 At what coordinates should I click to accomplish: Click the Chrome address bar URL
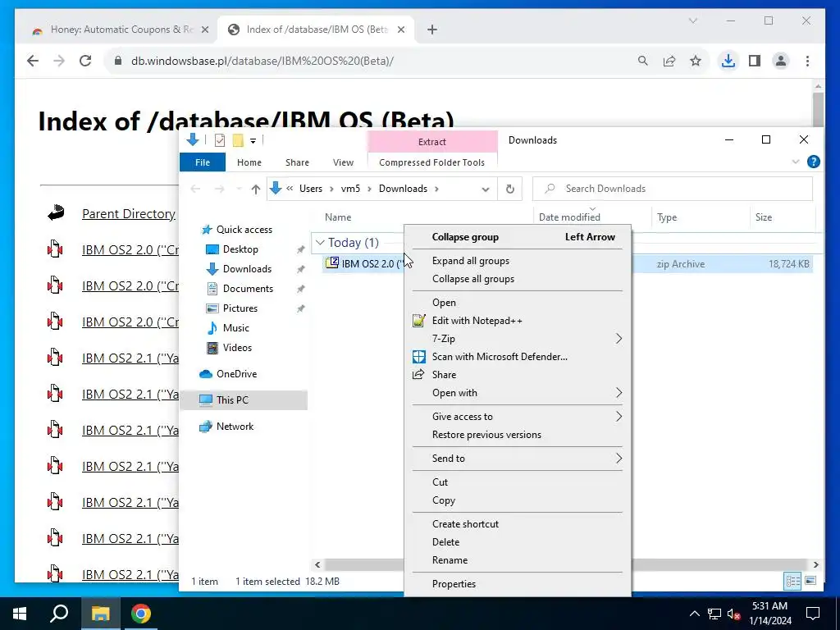point(262,61)
